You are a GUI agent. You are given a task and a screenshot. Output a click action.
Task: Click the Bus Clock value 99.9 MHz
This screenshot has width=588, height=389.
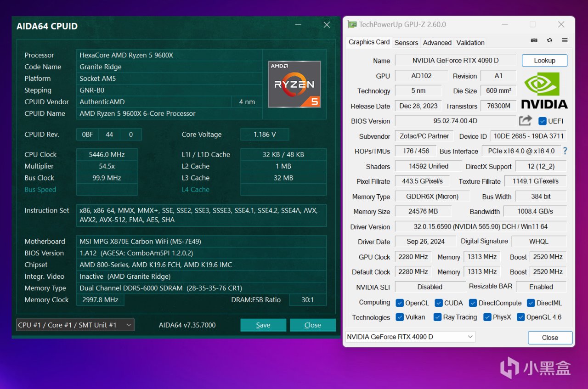(x=107, y=178)
